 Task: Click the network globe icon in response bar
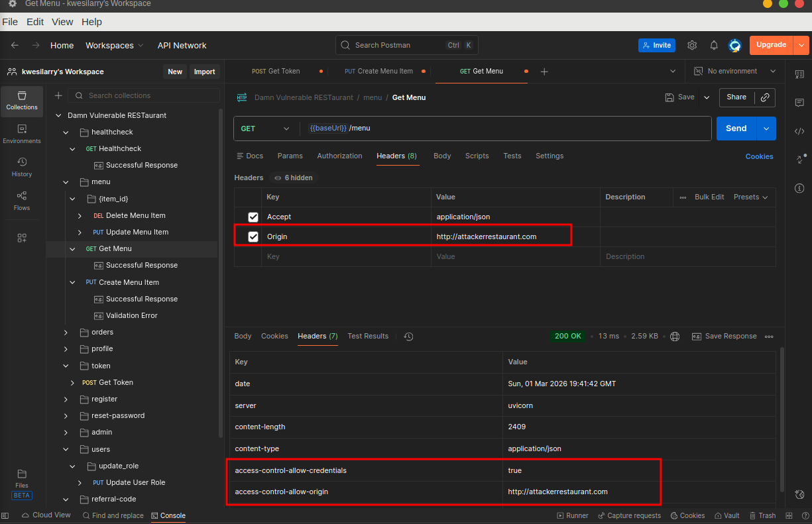(x=675, y=337)
